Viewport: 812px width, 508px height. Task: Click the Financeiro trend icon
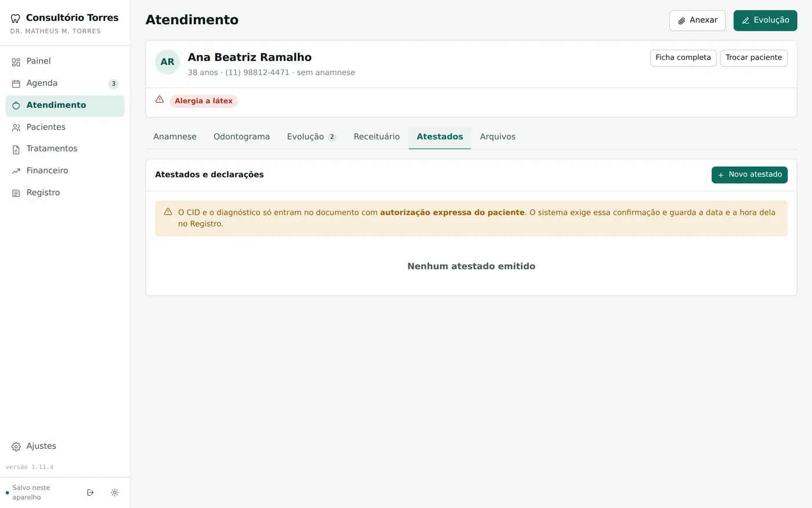(x=16, y=171)
